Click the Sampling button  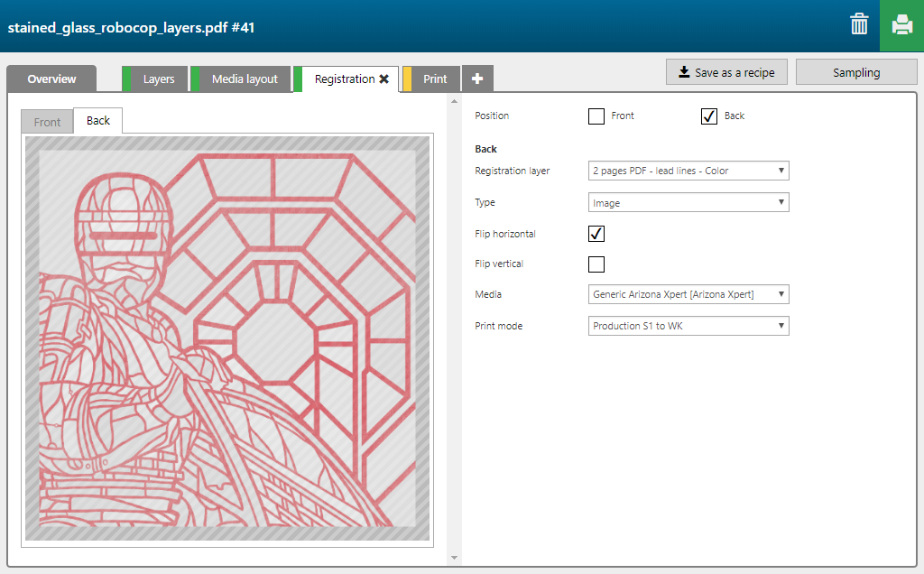(x=856, y=72)
